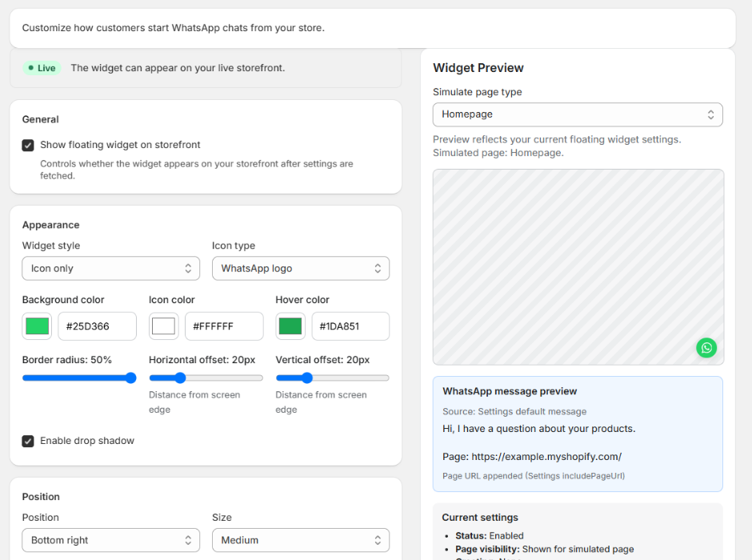Click the Vertical offset slider handle
Screen dimensions: 752x560
307,378
